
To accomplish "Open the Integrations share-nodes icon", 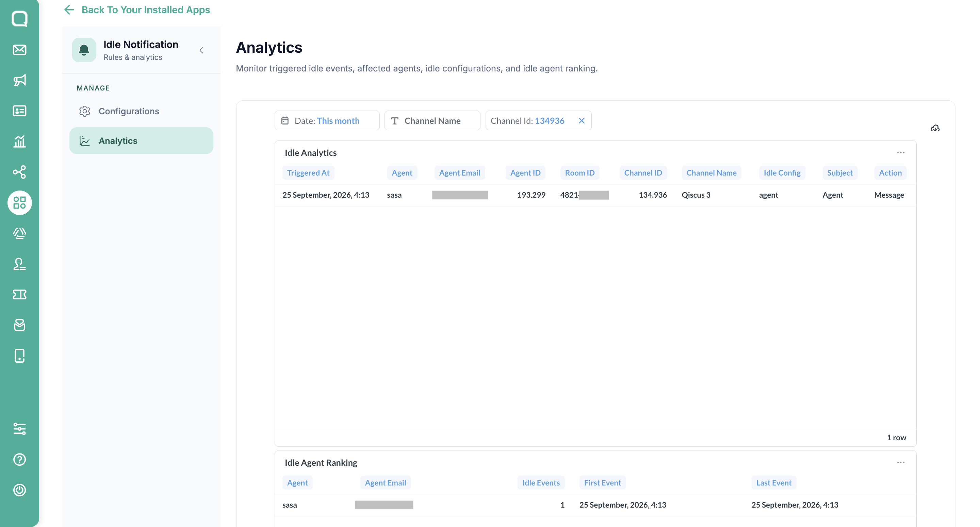I will click(19, 172).
